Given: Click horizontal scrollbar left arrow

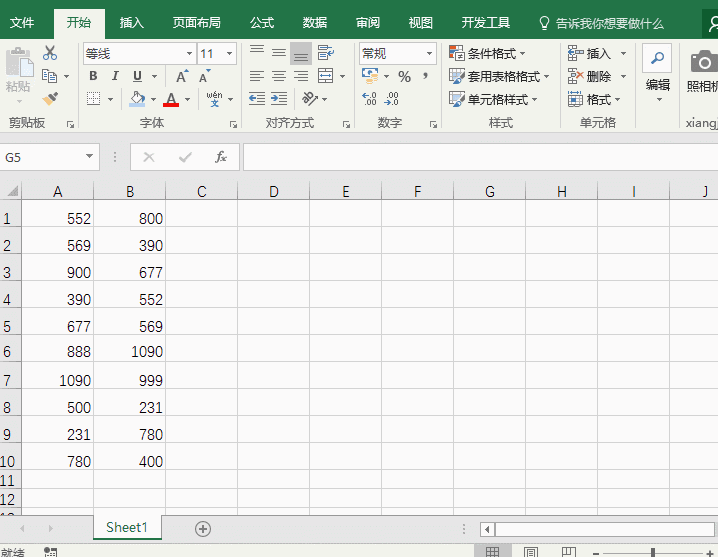Looking at the screenshot, I should (x=487, y=530).
